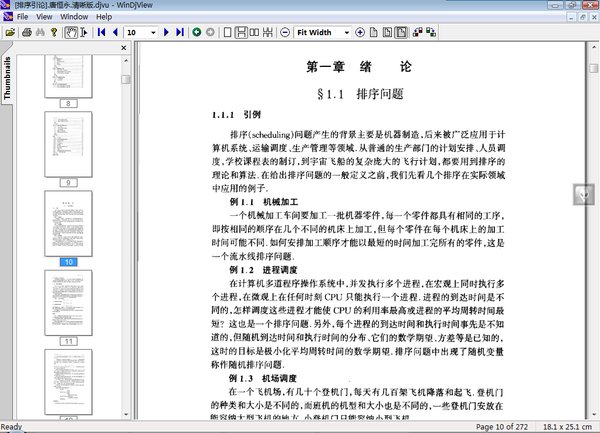The height and width of the screenshot is (433, 600).
Task: Click the Zoom out minus icon
Action: point(285,33)
